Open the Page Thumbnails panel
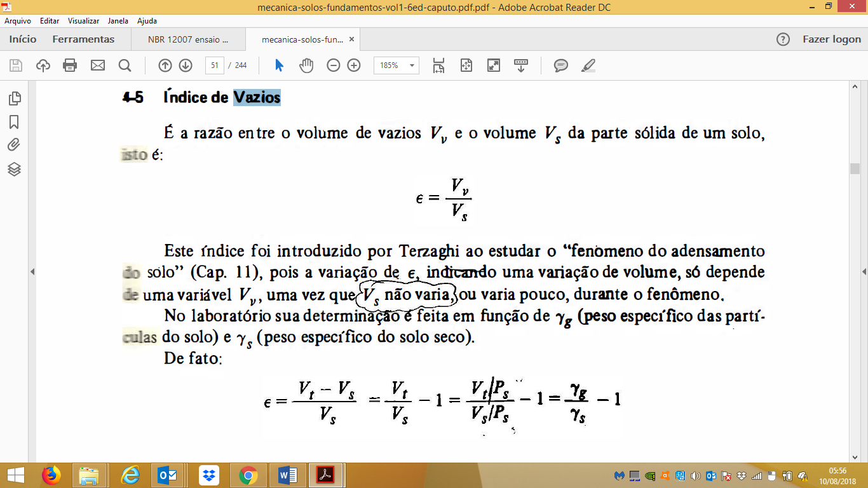 tap(14, 98)
